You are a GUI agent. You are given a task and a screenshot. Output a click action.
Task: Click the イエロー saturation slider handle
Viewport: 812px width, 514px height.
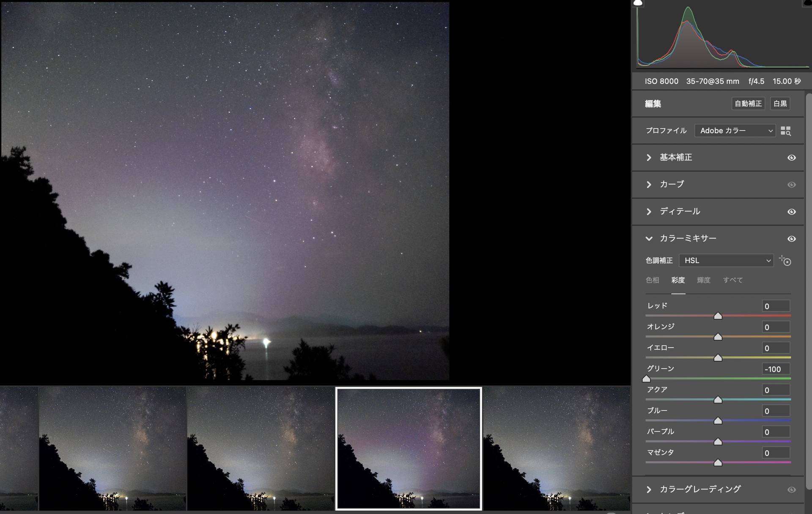coord(718,358)
